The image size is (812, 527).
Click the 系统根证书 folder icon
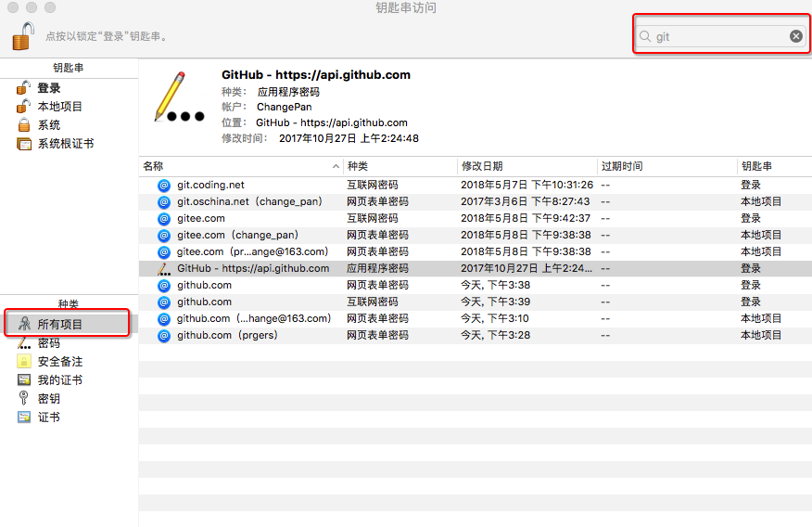(24, 144)
